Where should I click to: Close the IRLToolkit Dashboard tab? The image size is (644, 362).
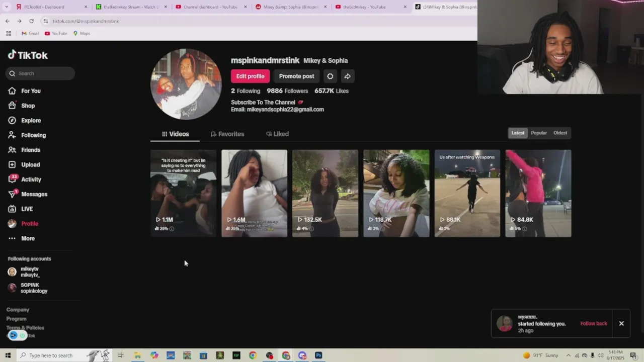[86, 7]
